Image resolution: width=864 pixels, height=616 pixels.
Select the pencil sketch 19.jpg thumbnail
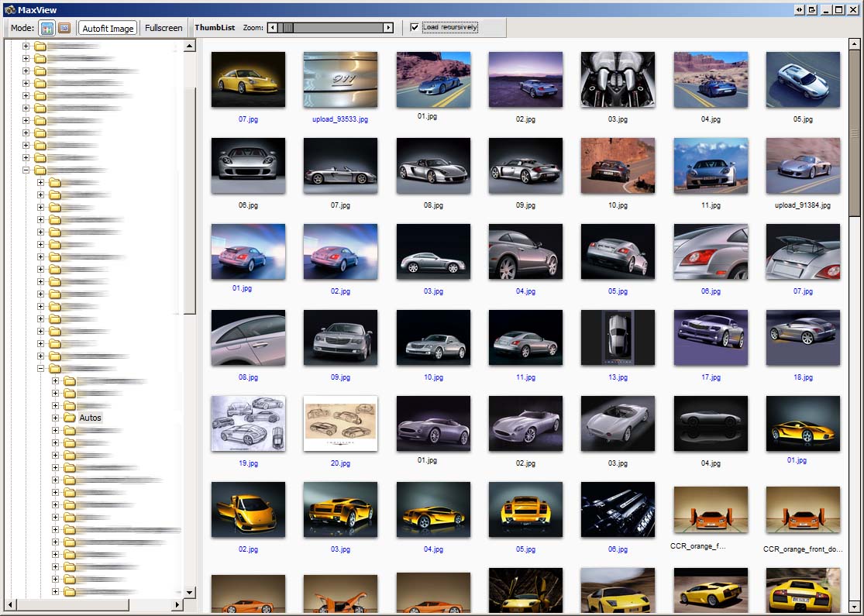(x=248, y=423)
